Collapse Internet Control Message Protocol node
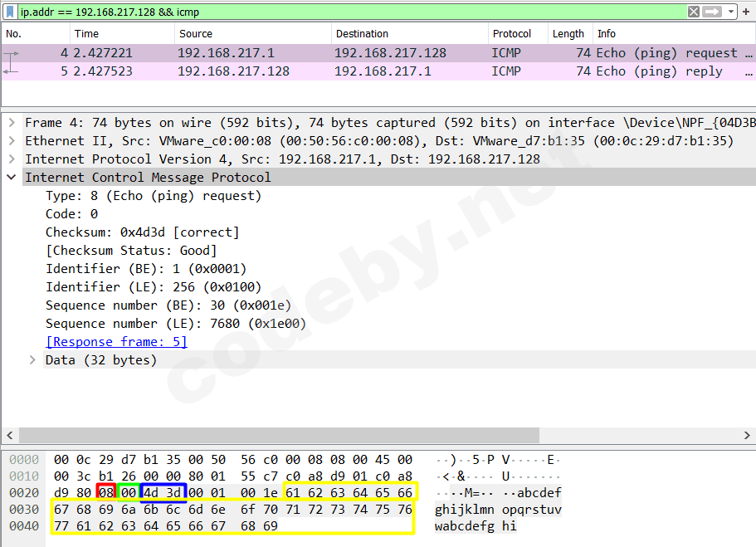 (x=12, y=178)
